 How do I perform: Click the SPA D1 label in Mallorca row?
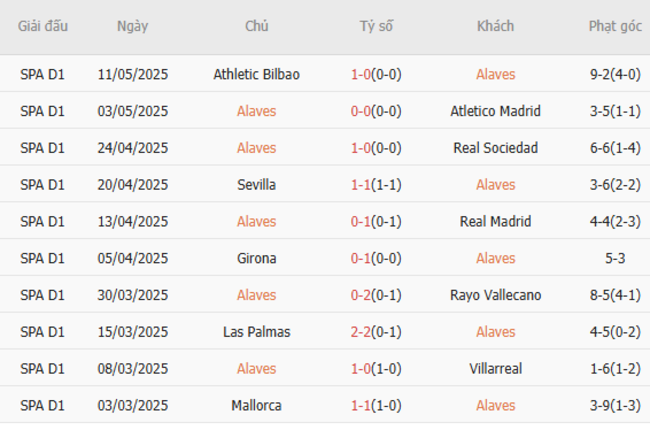point(43,406)
